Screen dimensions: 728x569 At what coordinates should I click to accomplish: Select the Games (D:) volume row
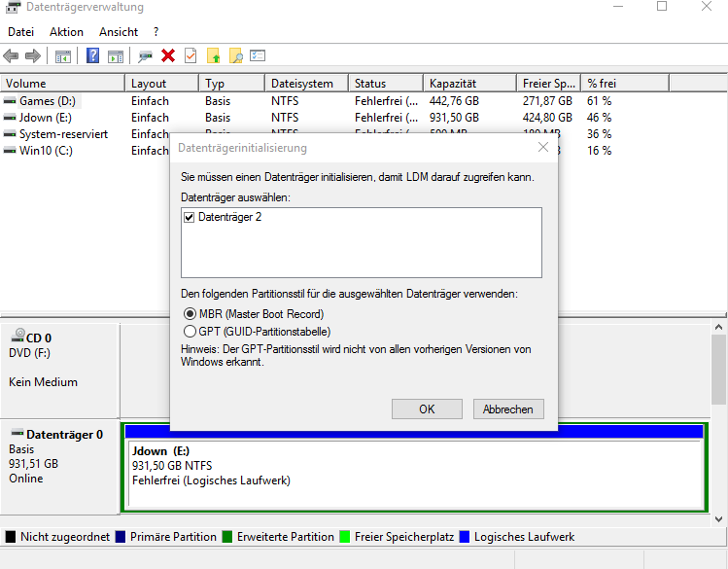pos(48,101)
